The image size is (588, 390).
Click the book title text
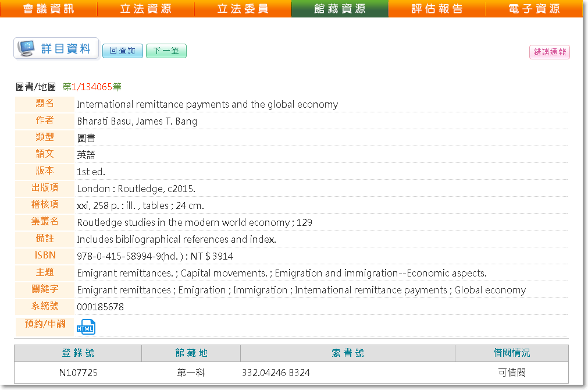tap(207, 105)
